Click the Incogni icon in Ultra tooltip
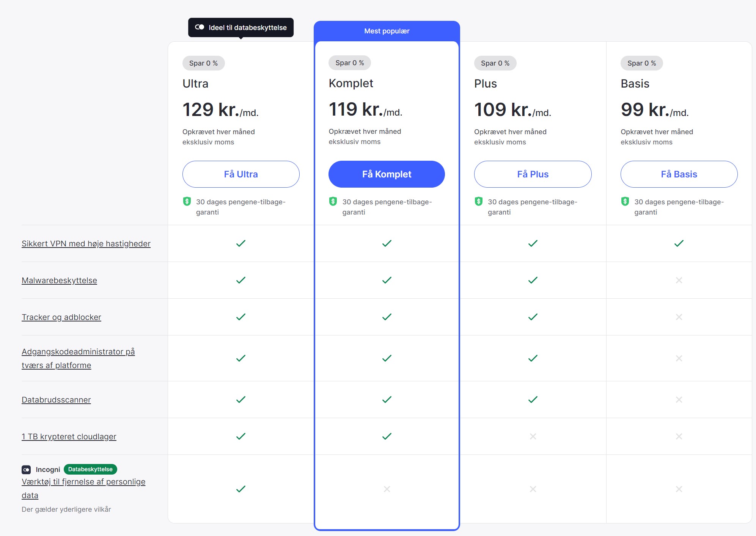This screenshot has height=536, width=756. coord(200,27)
